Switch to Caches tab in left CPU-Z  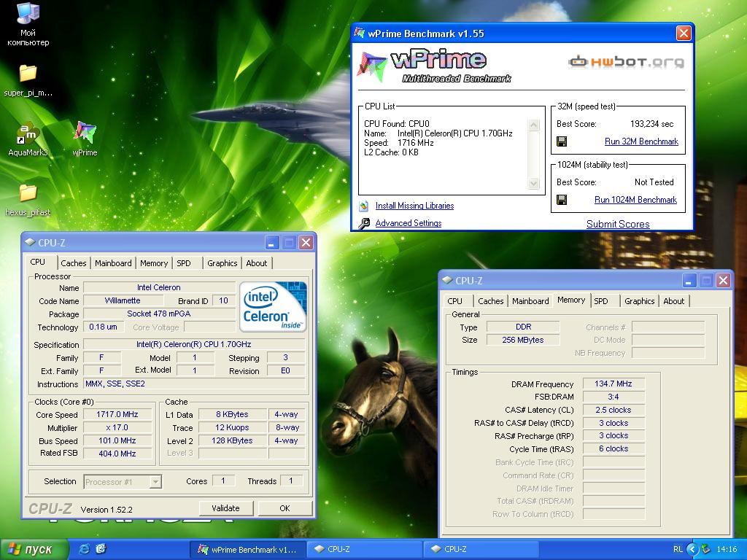click(74, 262)
